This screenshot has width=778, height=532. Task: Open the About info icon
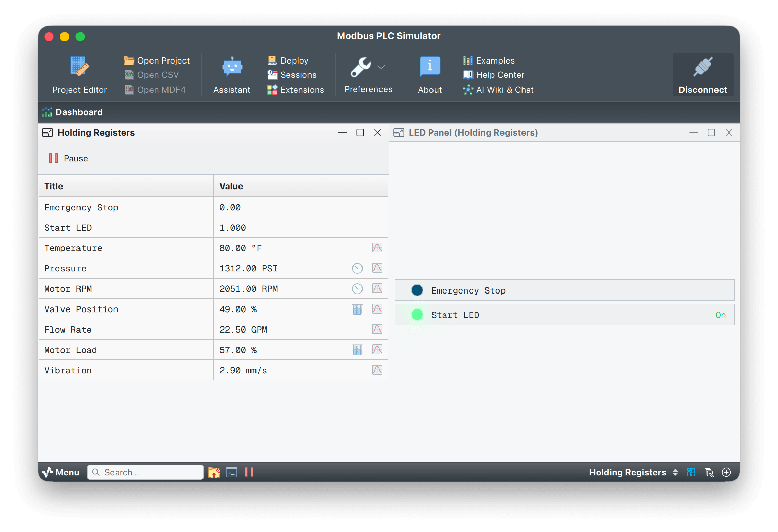430,66
